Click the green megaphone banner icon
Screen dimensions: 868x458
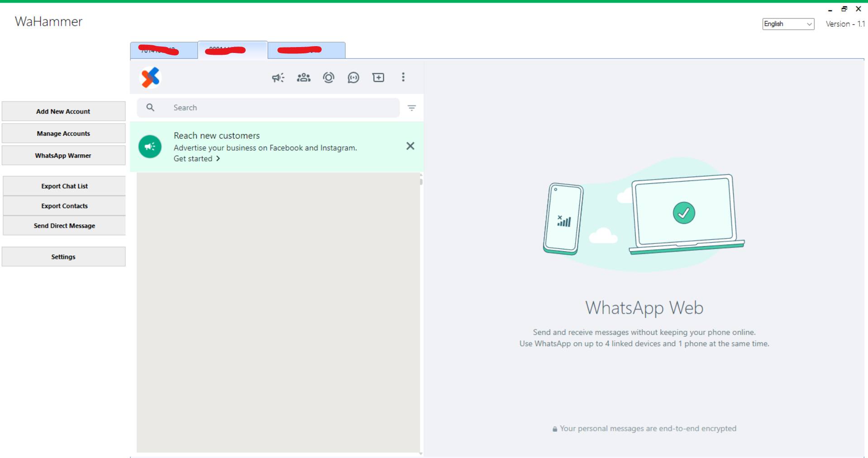pos(150,147)
